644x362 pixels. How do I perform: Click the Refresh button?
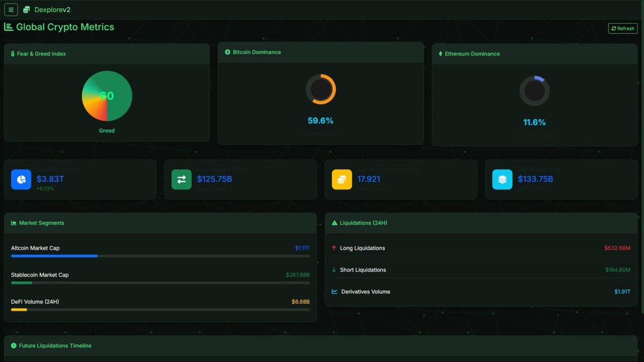coord(623,28)
